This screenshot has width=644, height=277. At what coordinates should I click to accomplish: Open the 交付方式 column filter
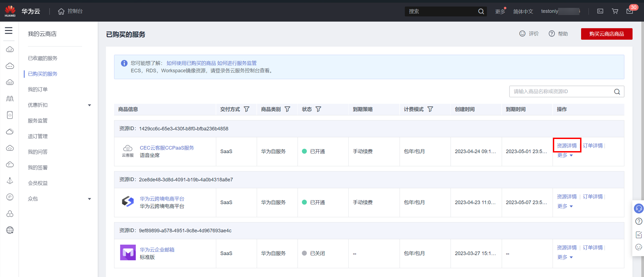pos(247,109)
